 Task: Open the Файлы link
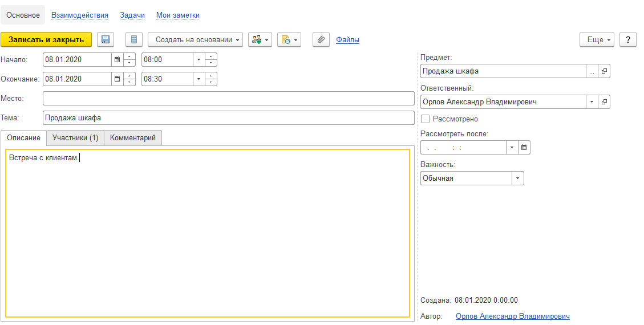point(347,40)
